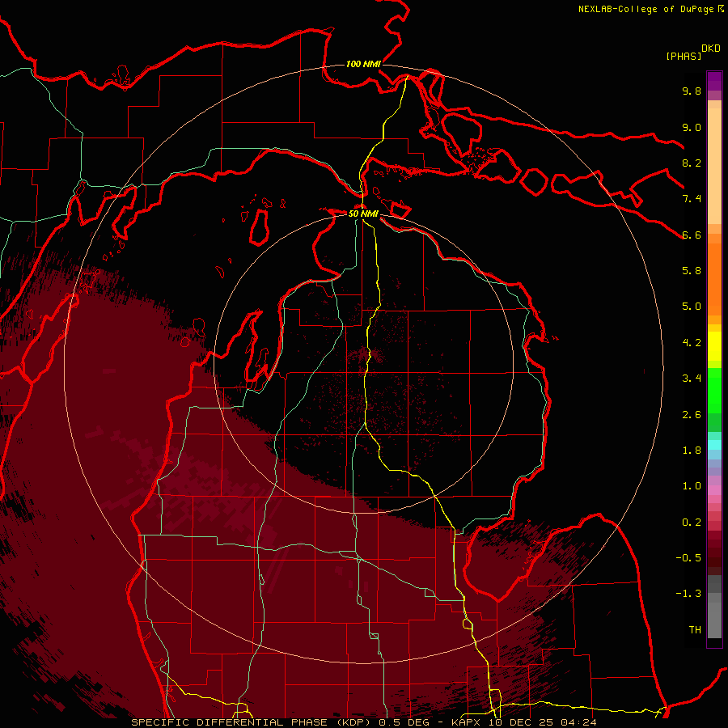Select the 5.8 scale value
The width and height of the screenshot is (728, 728).
pos(692,271)
